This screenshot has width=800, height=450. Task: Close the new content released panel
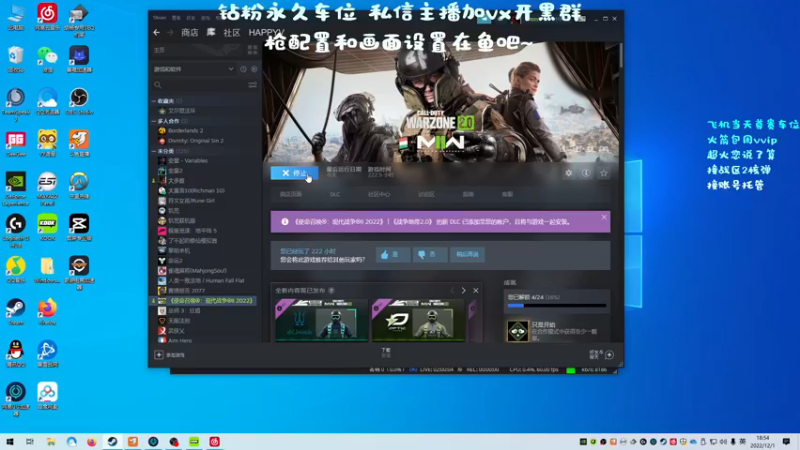[x=476, y=290]
